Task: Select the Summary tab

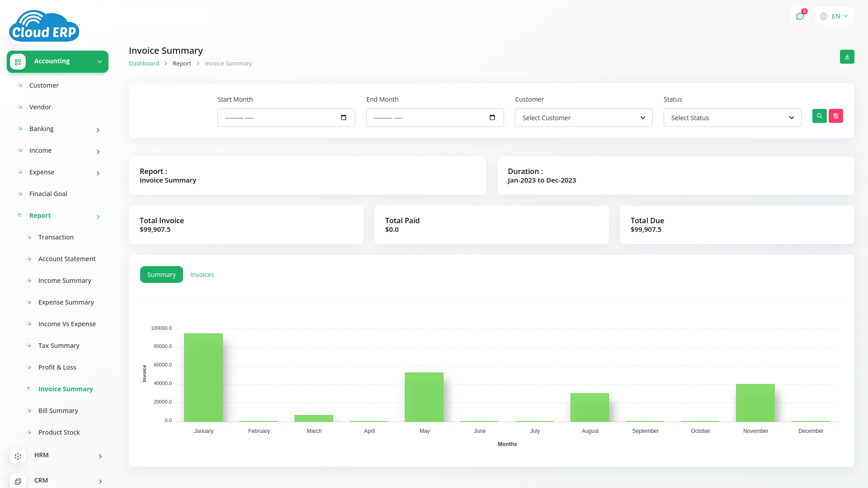Action: 161,275
